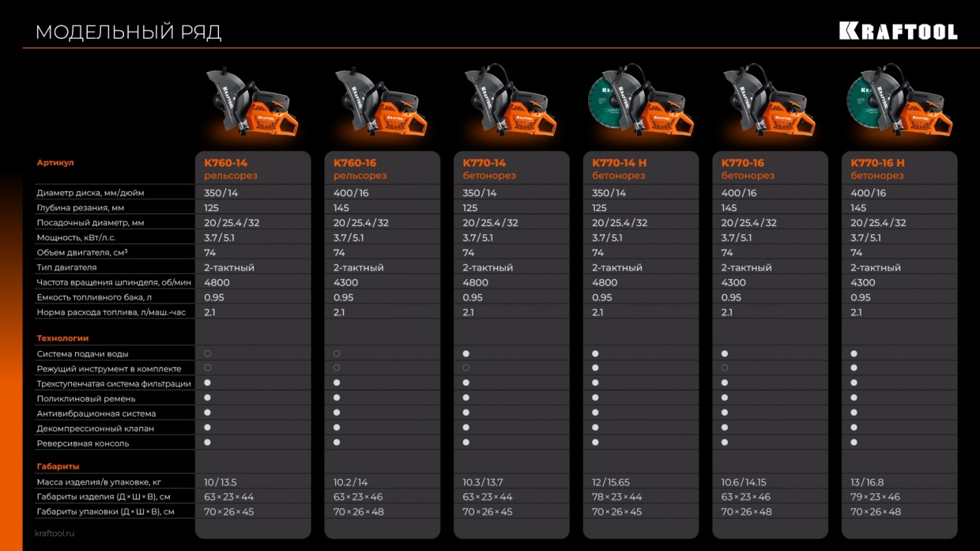Click the Поликлиновый ремень row label
Screen dimensions: 980x551
point(85,399)
